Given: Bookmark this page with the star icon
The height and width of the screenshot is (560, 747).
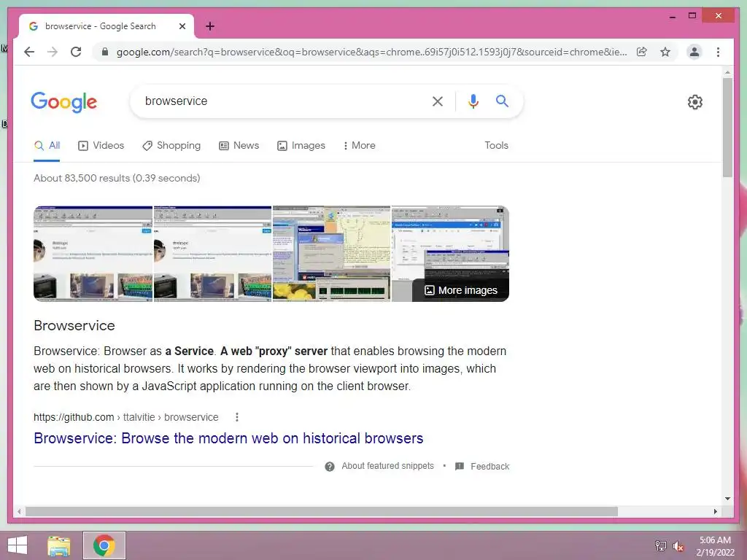Looking at the screenshot, I should tap(665, 52).
